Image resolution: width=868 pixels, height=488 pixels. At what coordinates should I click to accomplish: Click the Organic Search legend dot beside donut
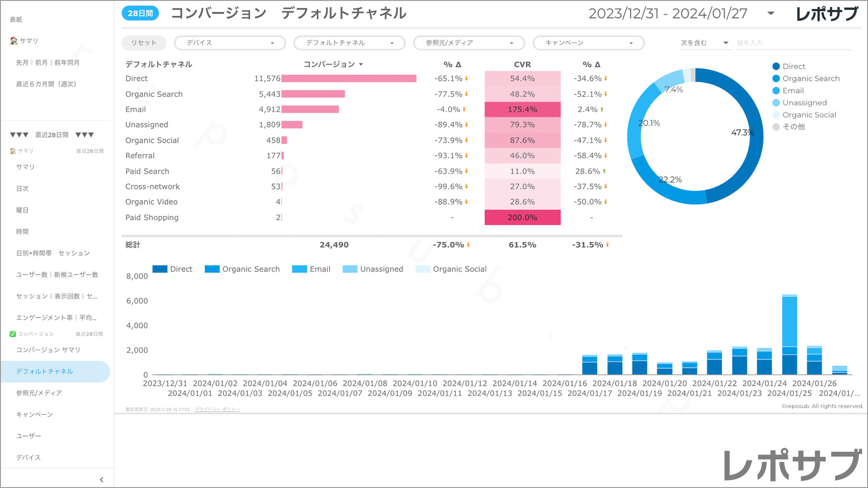point(776,79)
